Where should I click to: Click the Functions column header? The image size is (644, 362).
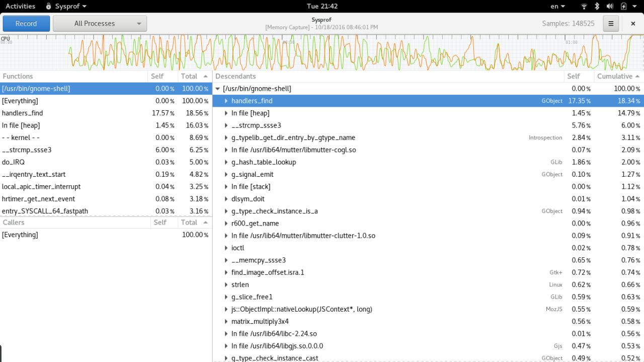(74, 76)
